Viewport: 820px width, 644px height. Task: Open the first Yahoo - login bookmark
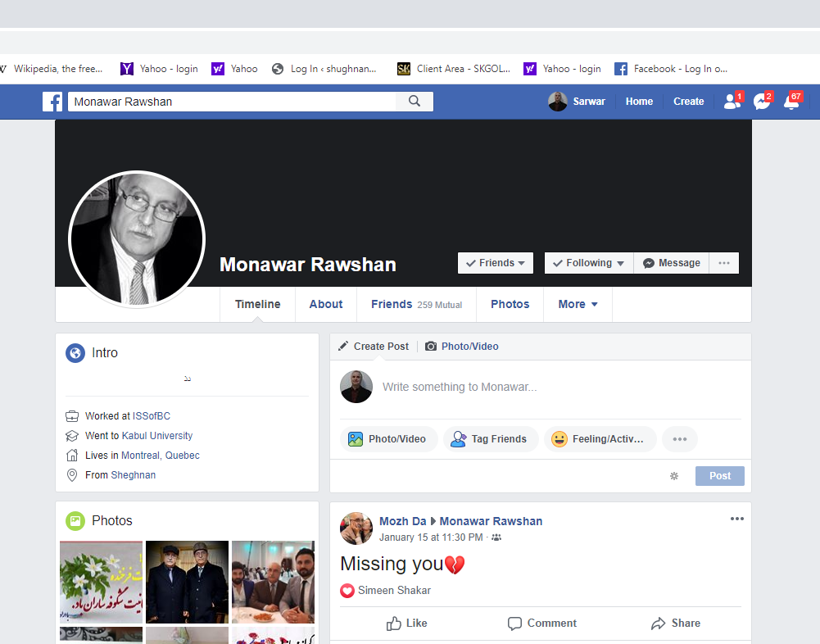(160, 69)
